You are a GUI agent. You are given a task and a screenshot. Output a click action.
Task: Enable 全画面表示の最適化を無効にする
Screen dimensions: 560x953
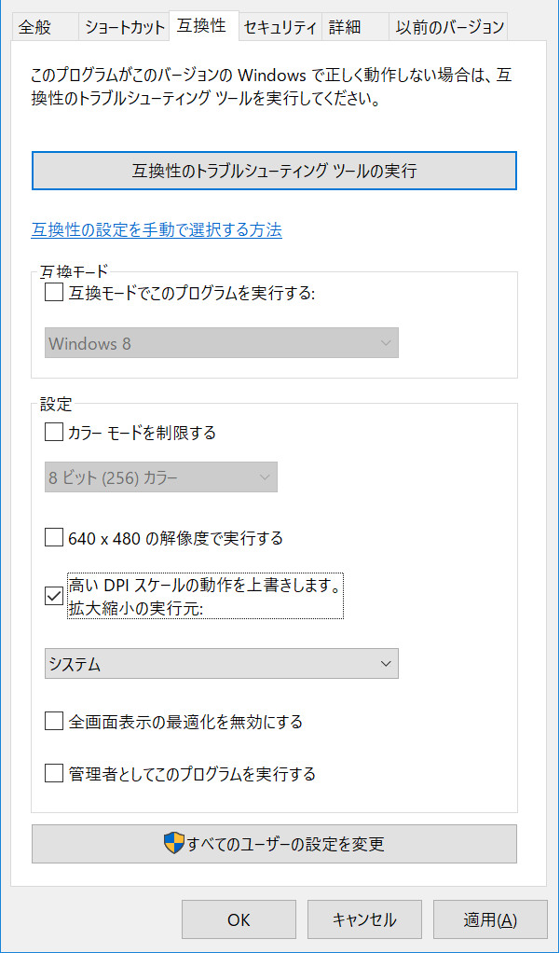coord(53,721)
